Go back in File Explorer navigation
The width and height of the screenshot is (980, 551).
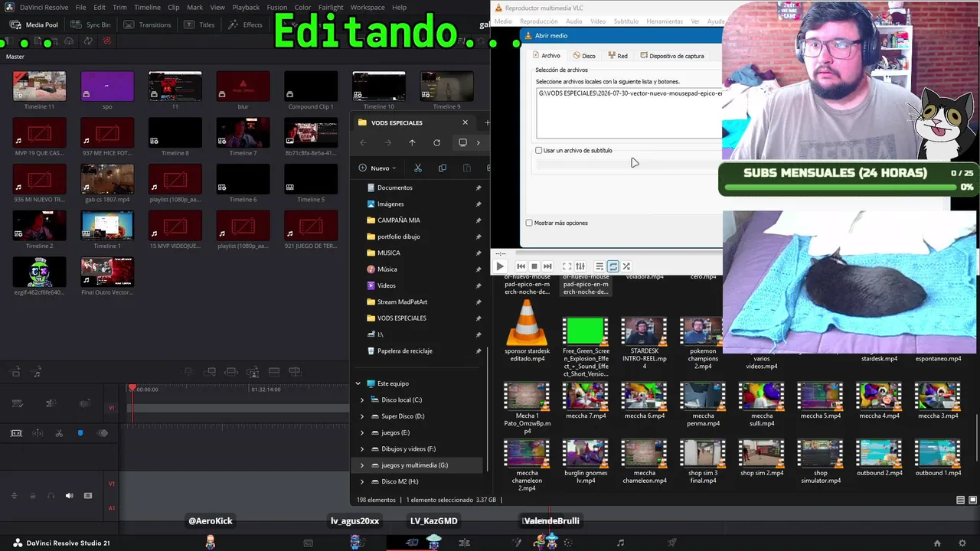[363, 143]
